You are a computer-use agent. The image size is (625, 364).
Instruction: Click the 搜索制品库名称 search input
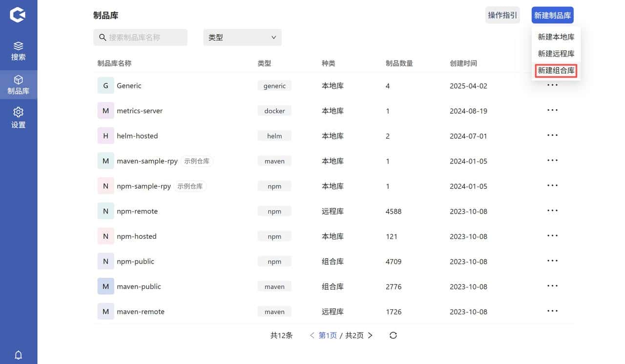coord(140,37)
